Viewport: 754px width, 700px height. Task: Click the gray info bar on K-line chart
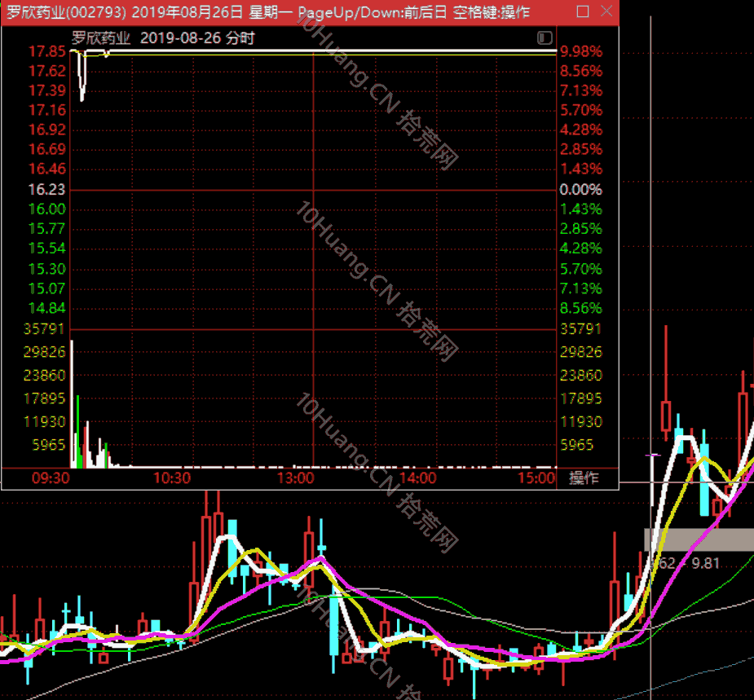(x=699, y=539)
